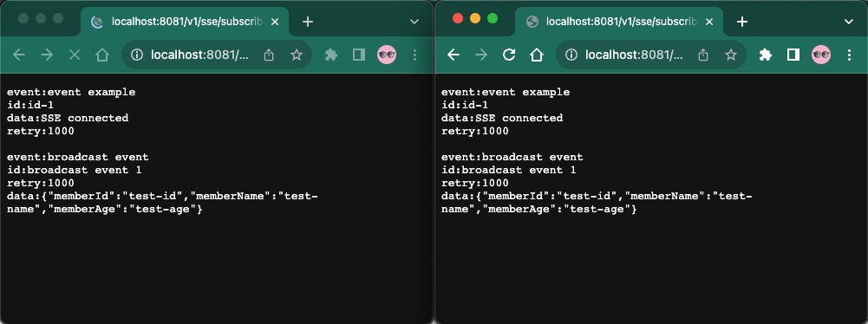Reload the page in right browser window
Image resolution: width=868 pixels, height=324 pixels.
509,55
